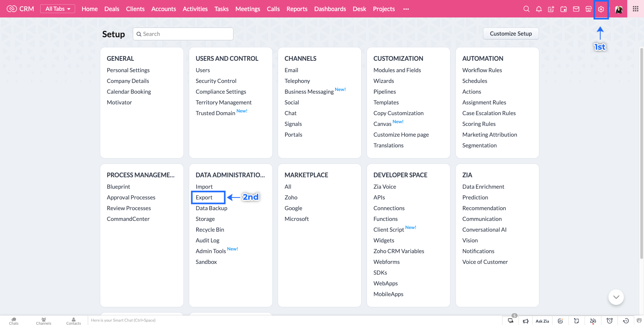Open the notifications bell icon
This screenshot has height=325, width=644.
[539, 9]
